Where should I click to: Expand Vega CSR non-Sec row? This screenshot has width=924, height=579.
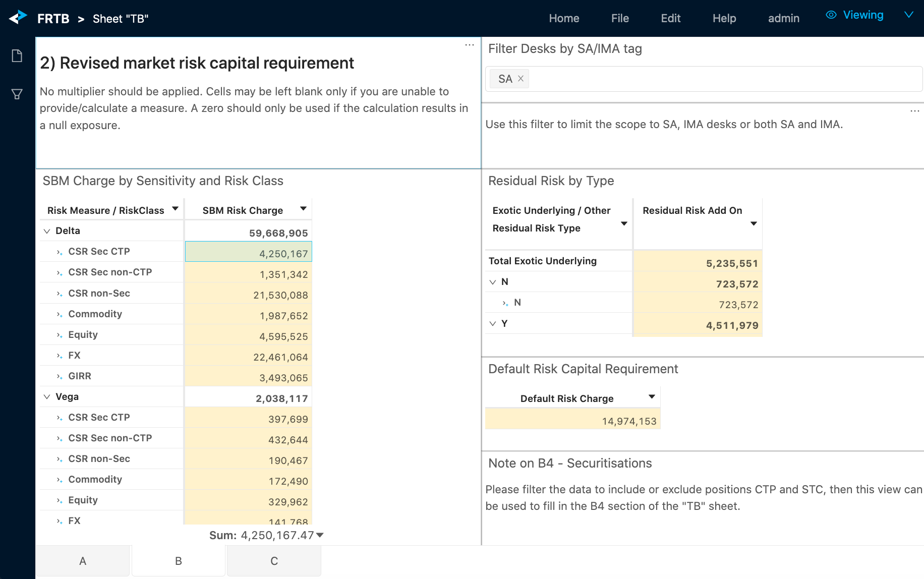point(60,459)
